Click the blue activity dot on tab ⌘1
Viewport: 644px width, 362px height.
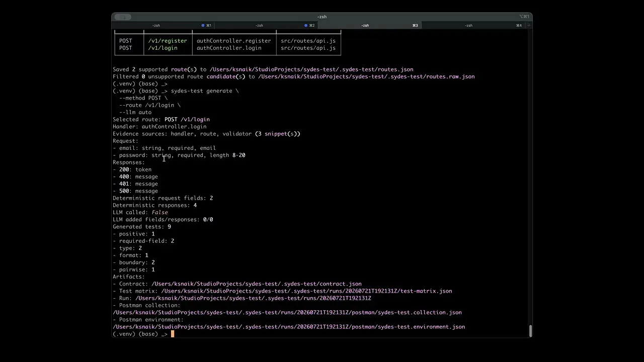(x=203, y=25)
